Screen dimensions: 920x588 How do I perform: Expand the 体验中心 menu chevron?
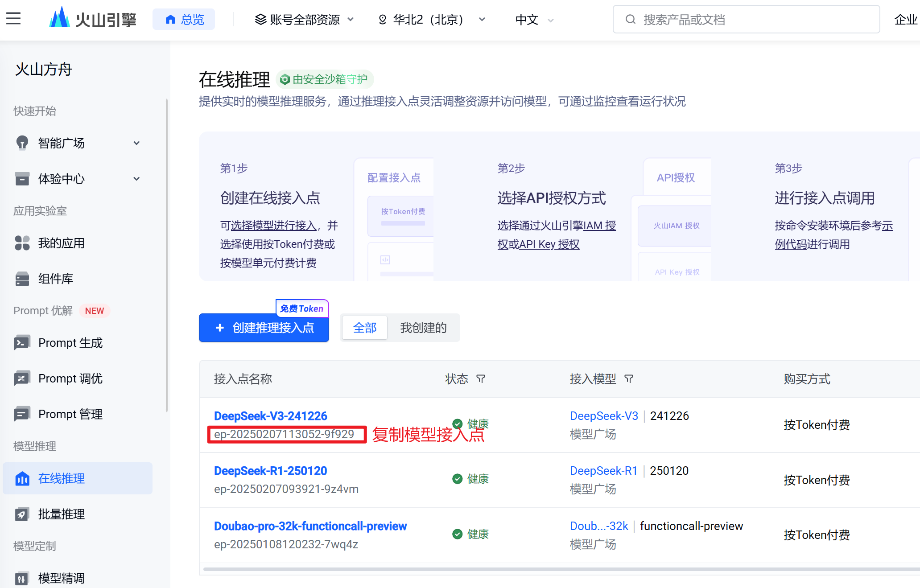click(x=136, y=179)
